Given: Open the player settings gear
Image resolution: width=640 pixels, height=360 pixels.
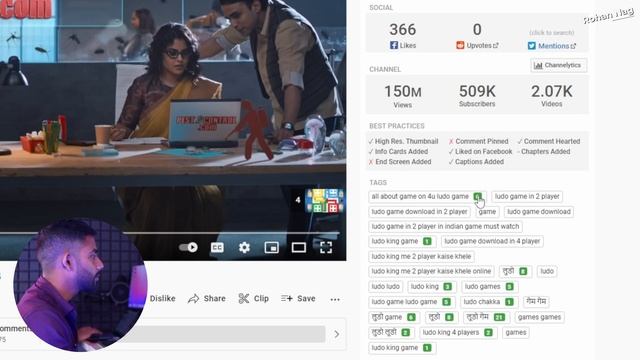Looking at the screenshot, I should point(244,247).
